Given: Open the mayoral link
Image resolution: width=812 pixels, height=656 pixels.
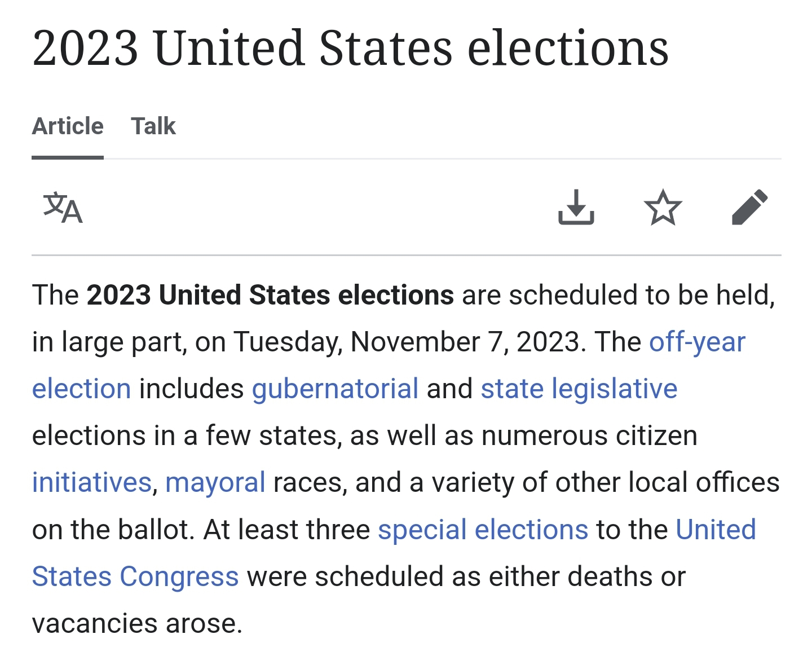Looking at the screenshot, I should pyautogui.click(x=215, y=483).
